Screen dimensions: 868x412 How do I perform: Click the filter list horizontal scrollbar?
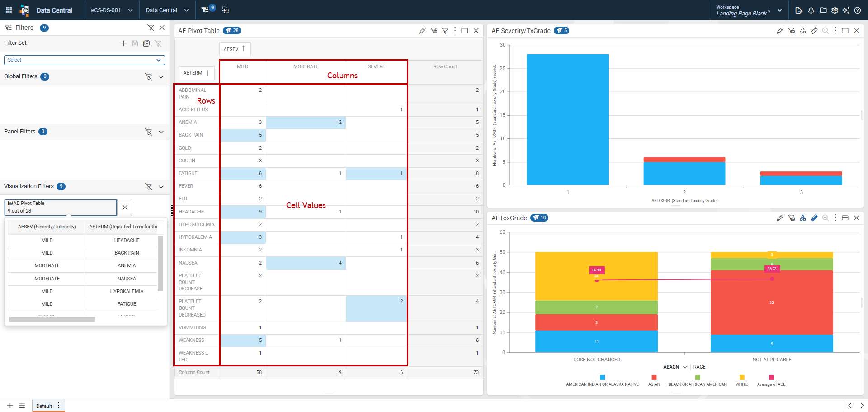click(52, 319)
